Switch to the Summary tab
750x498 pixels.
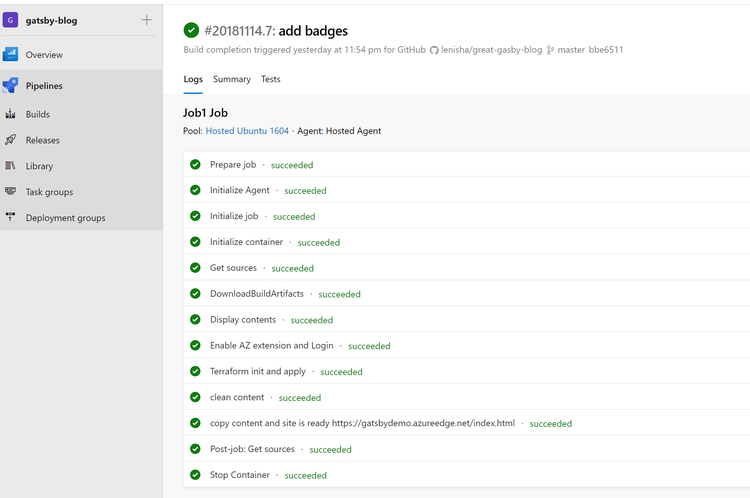point(232,79)
